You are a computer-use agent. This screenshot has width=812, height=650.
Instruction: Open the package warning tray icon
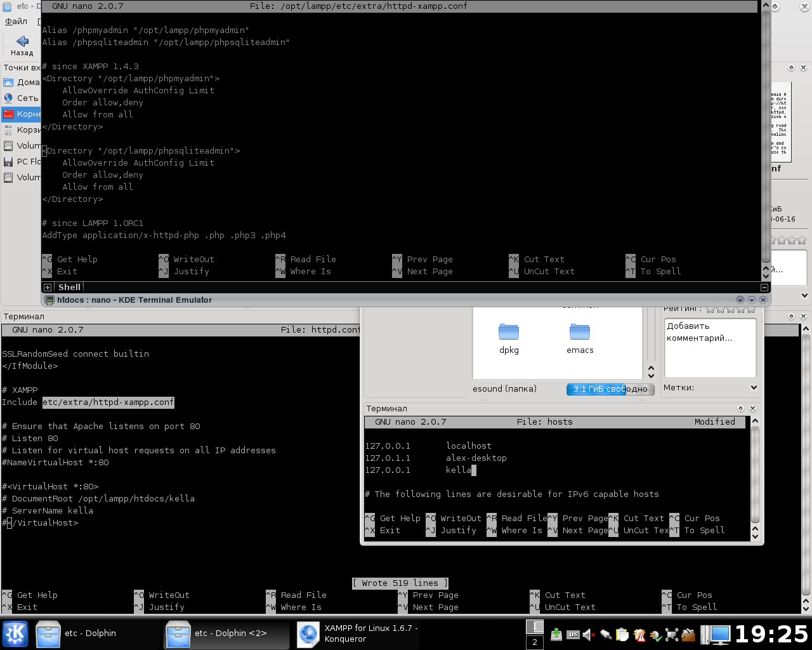pos(639,634)
